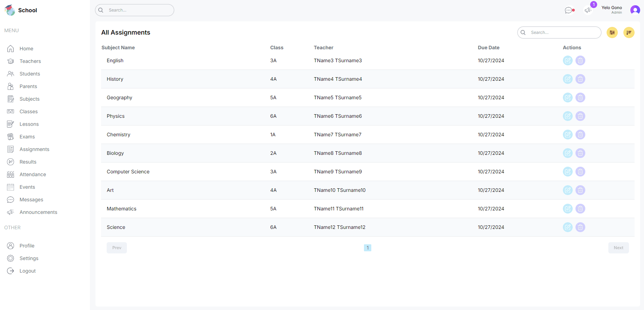The image size is (644, 310).
Task: Edit the Computer Science assignment
Action: click(x=567, y=172)
